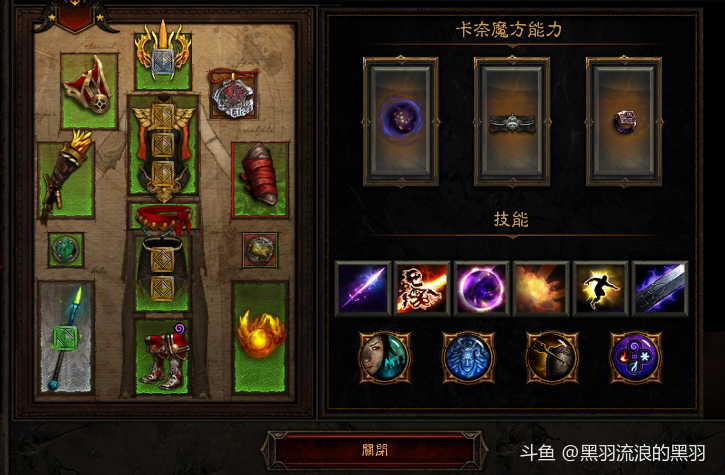725x475 pixels.
Task: Select the red bracers slot
Action: click(260, 180)
